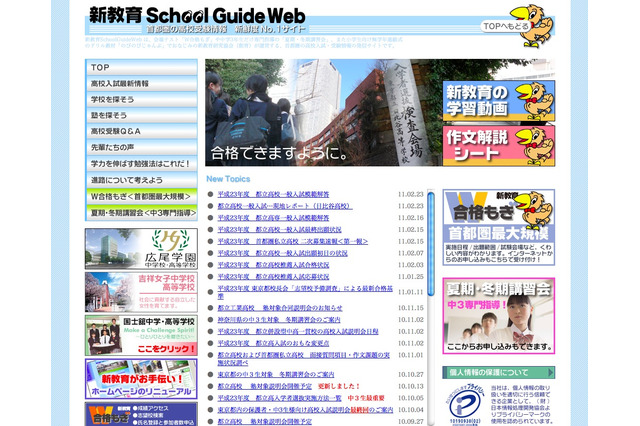Viewport: 640px width, 426px height.
Task: Open 塾対象説明会開催予定 link dated 10.09.27
Action: (264, 422)
